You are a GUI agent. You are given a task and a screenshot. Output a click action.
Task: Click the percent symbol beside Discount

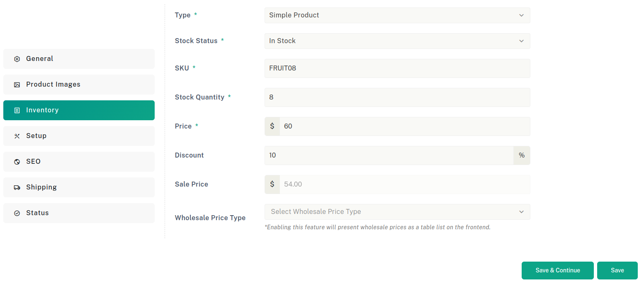[522, 155]
